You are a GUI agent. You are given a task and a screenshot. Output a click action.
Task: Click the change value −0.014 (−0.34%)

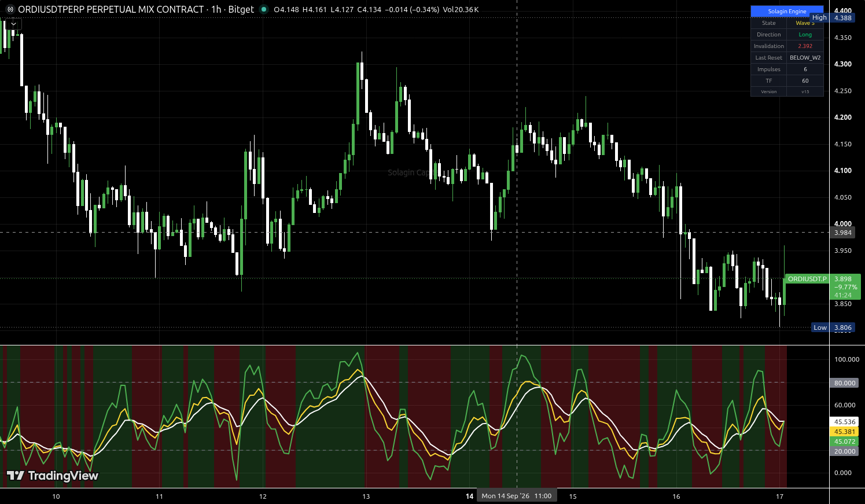[x=412, y=10]
